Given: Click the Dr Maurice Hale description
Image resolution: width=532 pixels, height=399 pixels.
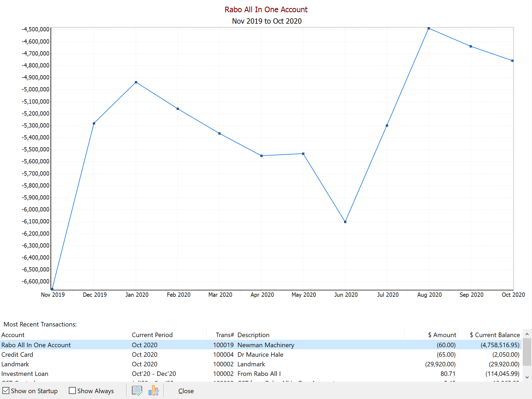Looking at the screenshot, I should pos(260,355).
